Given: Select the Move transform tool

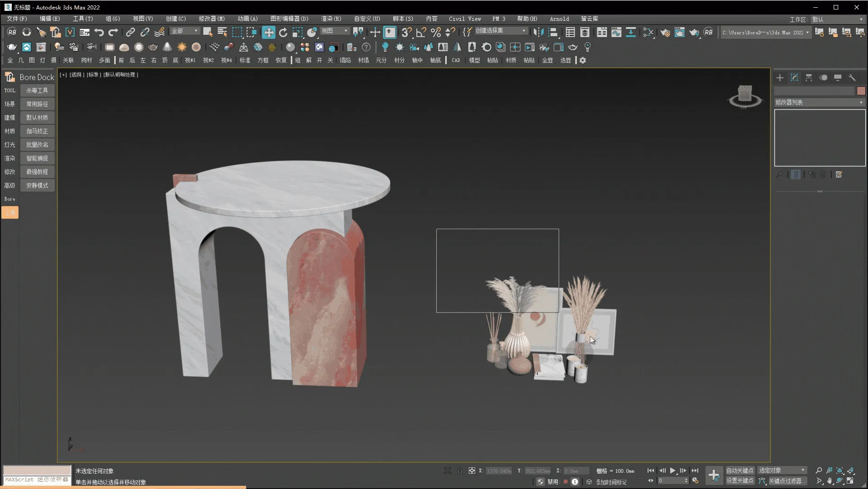Looking at the screenshot, I should click(269, 32).
